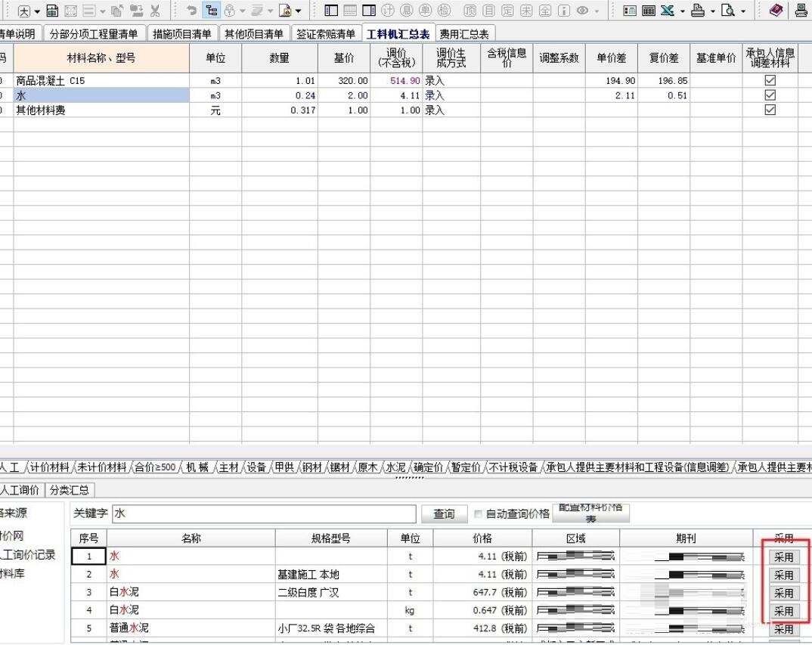The width and height of the screenshot is (812, 645).
Task: Click the circled 检 icon
Action: [444, 11]
